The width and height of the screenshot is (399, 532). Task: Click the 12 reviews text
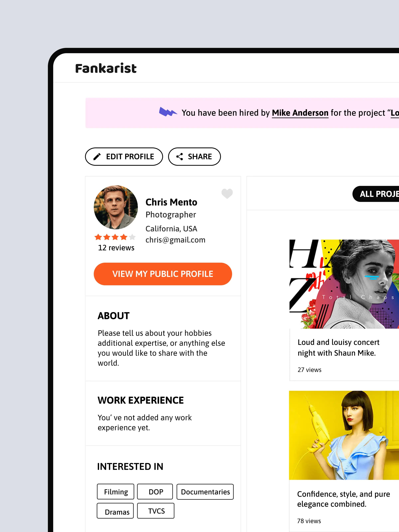[116, 248]
